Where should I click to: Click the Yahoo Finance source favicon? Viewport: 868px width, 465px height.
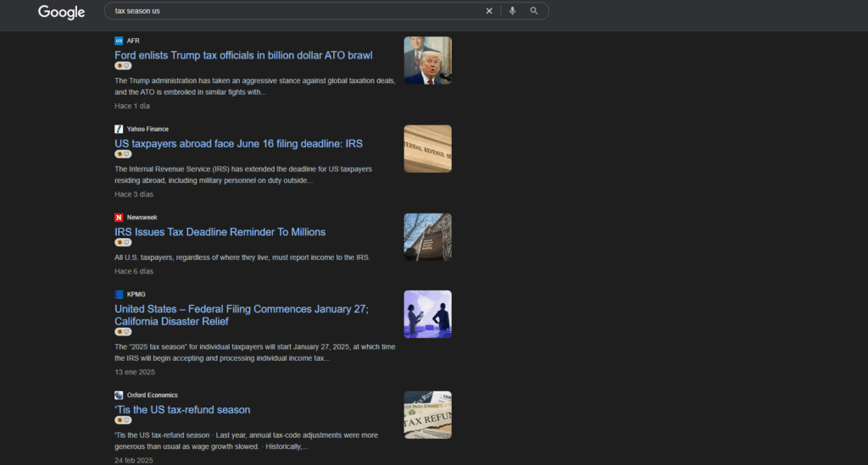pyautogui.click(x=119, y=130)
